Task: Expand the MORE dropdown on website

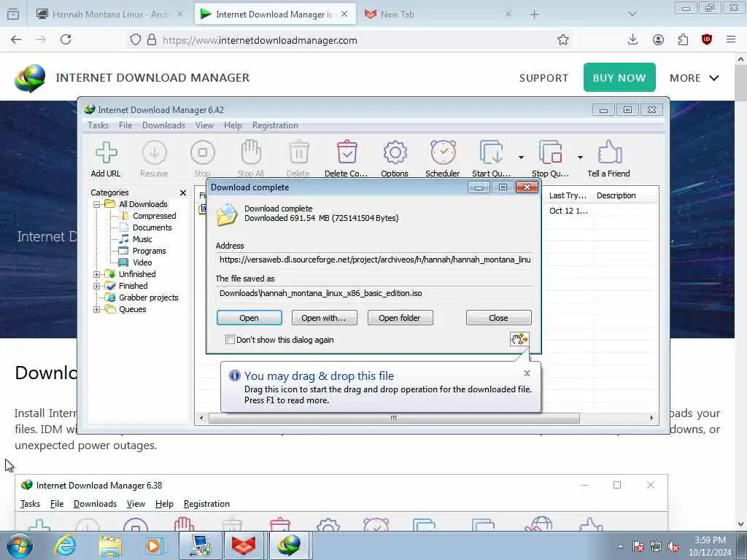Action: coord(694,77)
